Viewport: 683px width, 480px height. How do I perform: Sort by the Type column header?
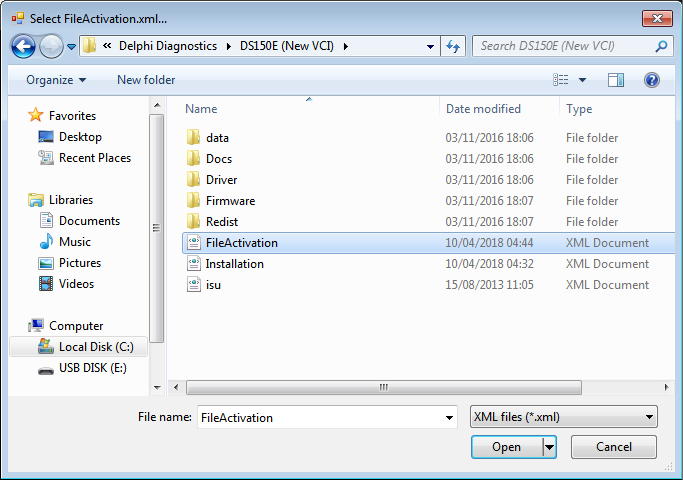[579, 109]
